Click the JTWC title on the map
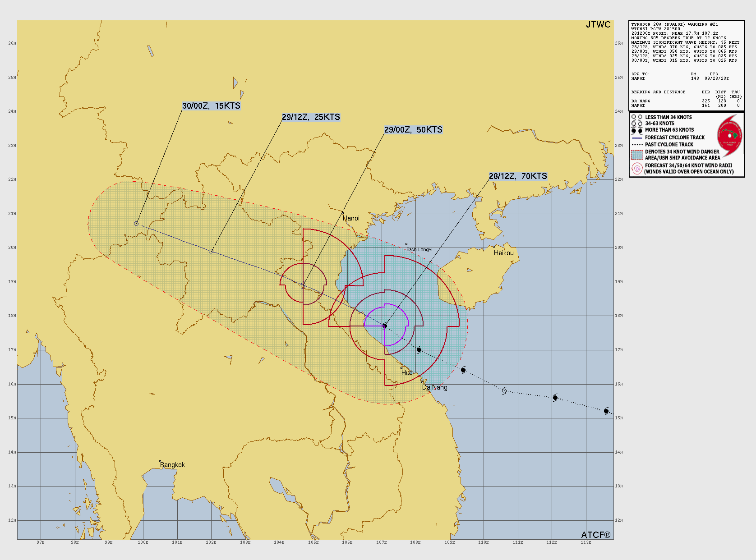Screen dimensions: 756x560 click(598, 25)
